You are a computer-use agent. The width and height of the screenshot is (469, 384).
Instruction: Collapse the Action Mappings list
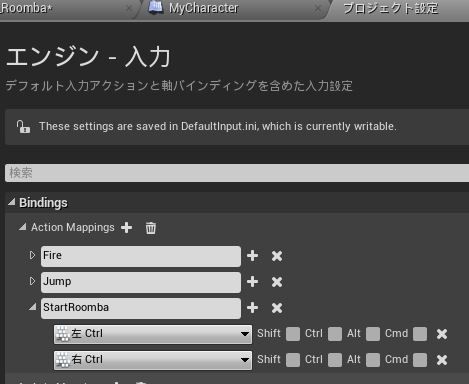tap(23, 227)
